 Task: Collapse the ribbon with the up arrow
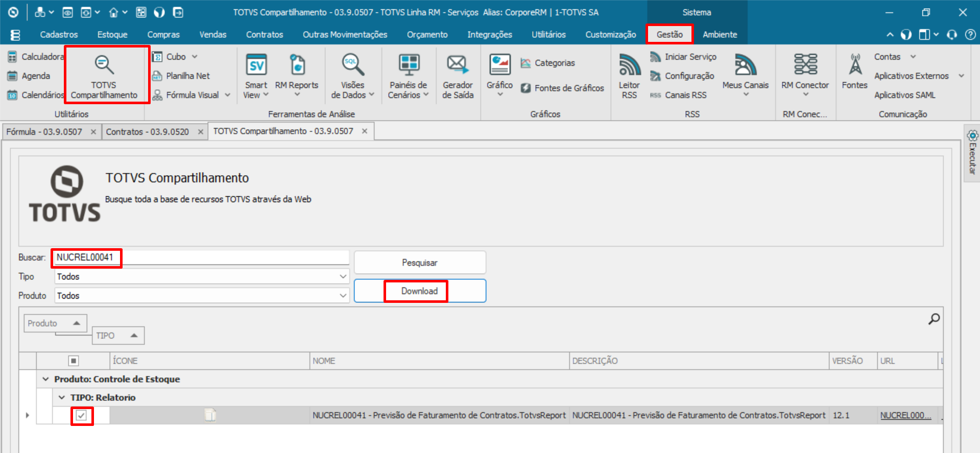[890, 35]
